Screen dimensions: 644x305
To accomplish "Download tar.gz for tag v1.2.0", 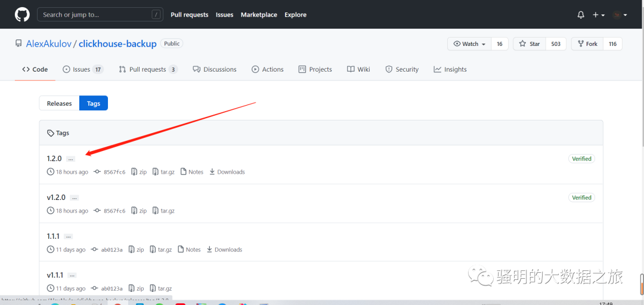I will [x=163, y=211].
